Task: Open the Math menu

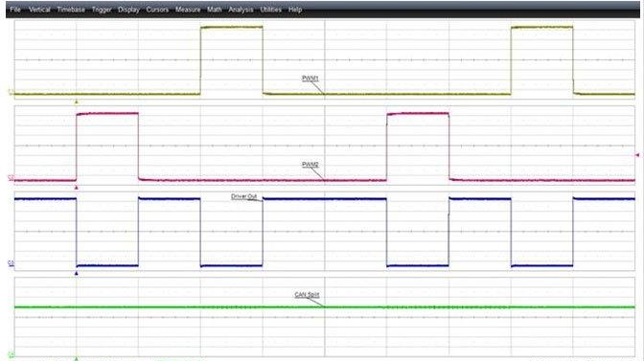Action: pos(215,9)
